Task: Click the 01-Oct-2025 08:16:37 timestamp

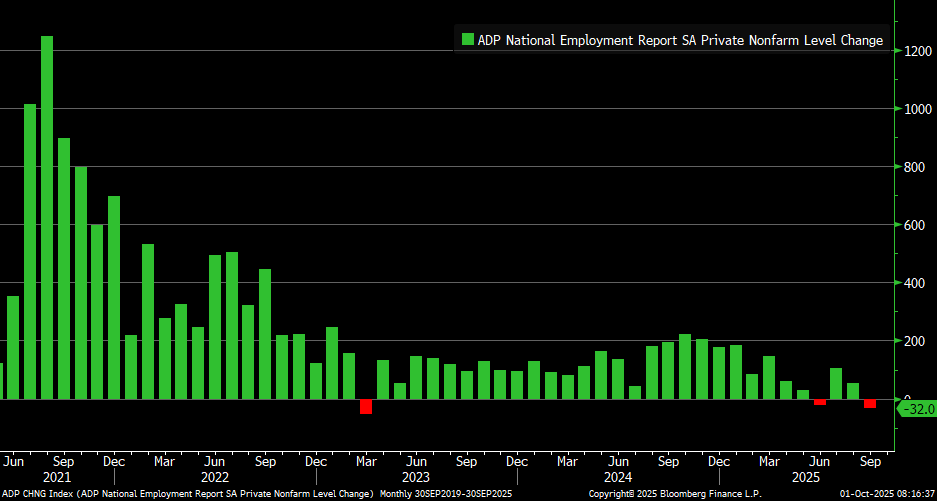Action: coord(887,494)
